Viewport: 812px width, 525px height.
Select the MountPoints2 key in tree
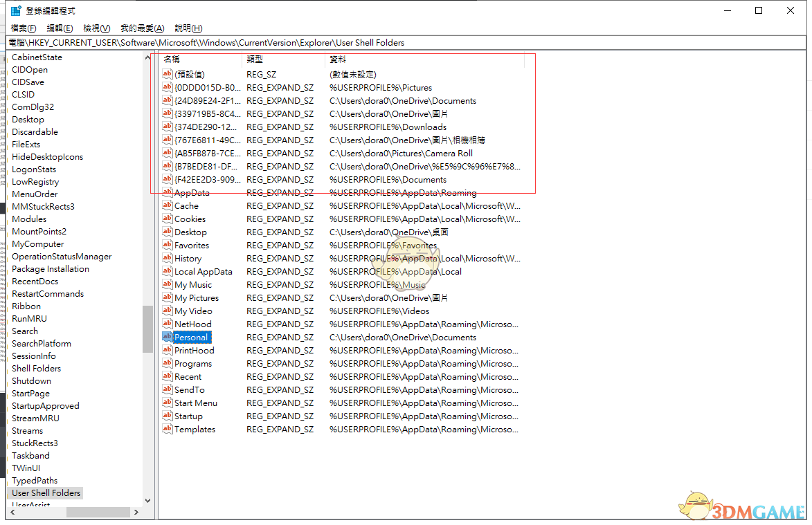click(x=39, y=232)
